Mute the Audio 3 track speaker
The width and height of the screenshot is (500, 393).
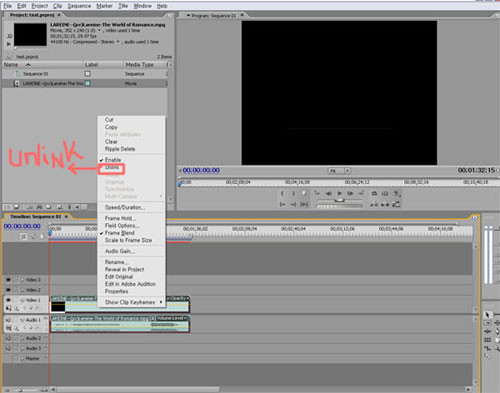(x=8, y=348)
